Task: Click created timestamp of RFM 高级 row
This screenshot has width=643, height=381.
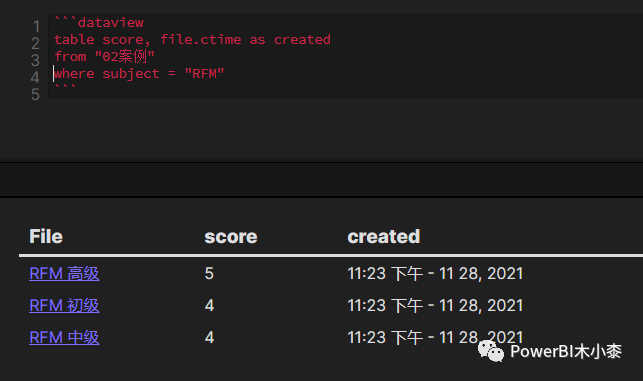Action: (x=435, y=274)
